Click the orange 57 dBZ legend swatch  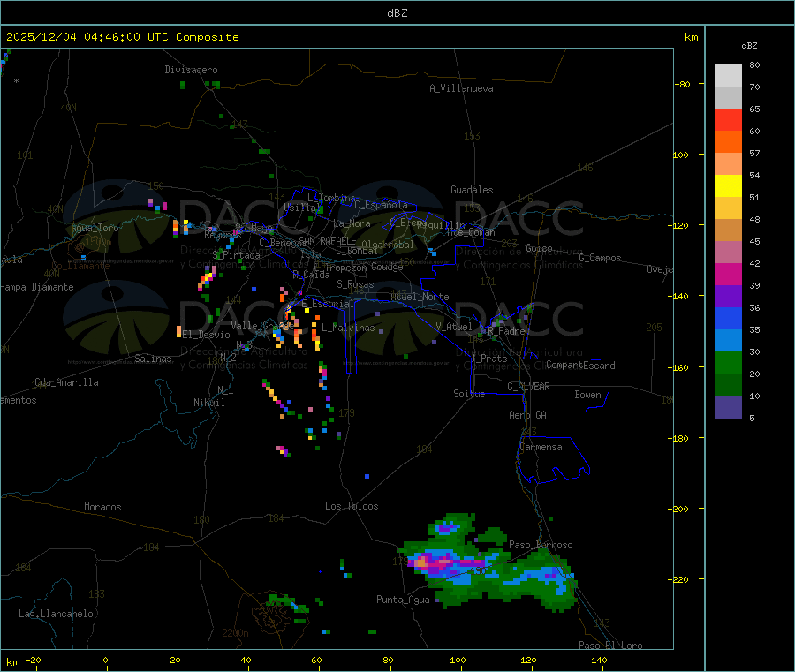point(728,142)
